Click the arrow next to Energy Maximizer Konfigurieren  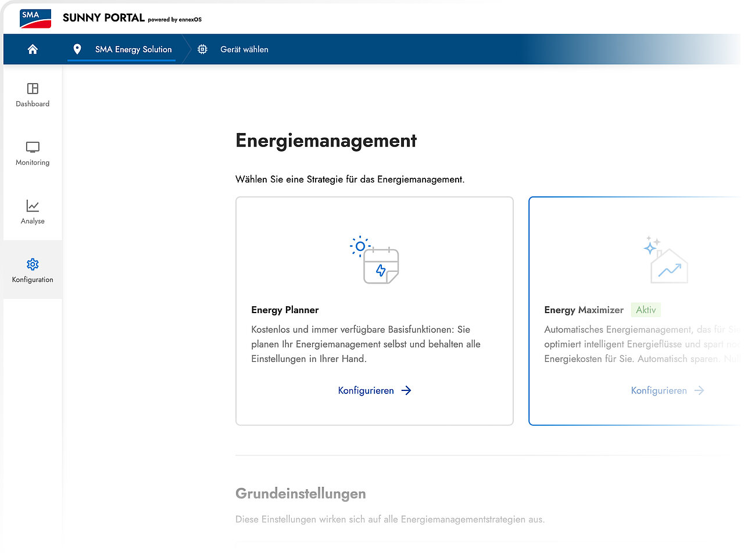tap(699, 390)
